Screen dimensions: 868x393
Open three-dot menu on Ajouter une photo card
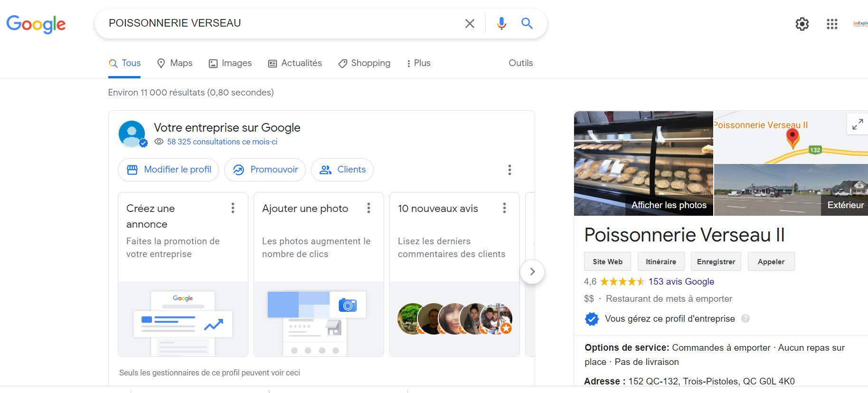point(368,208)
